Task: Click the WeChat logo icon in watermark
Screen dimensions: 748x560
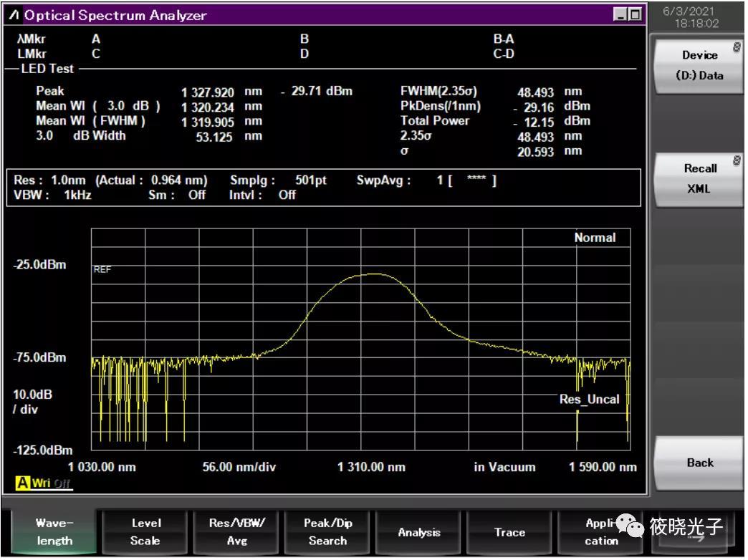Action: 630,526
